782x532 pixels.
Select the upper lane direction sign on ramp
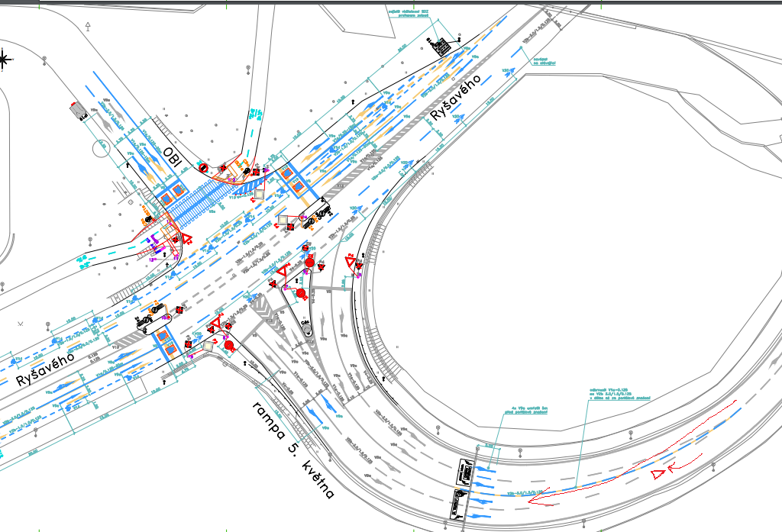pos(465,472)
